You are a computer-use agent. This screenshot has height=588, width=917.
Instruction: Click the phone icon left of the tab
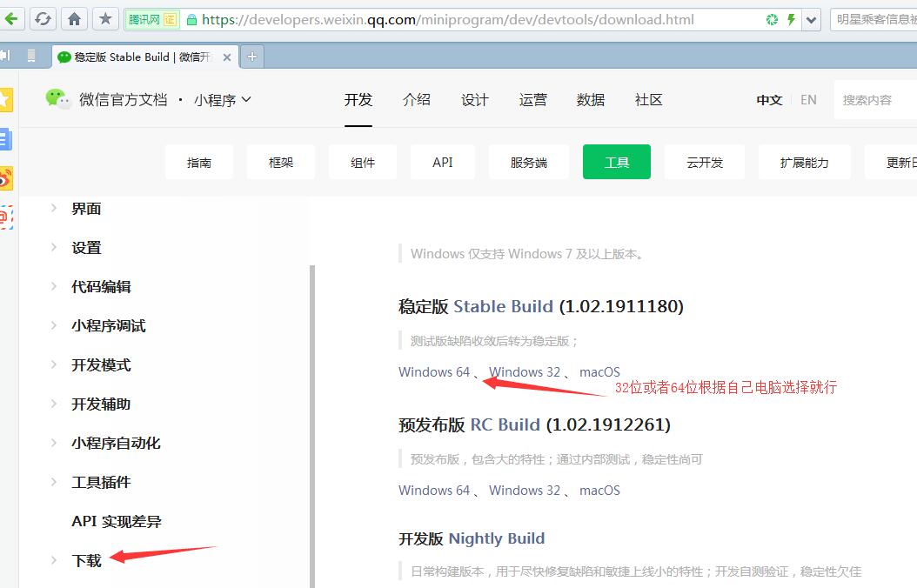pyautogui.click(x=31, y=57)
